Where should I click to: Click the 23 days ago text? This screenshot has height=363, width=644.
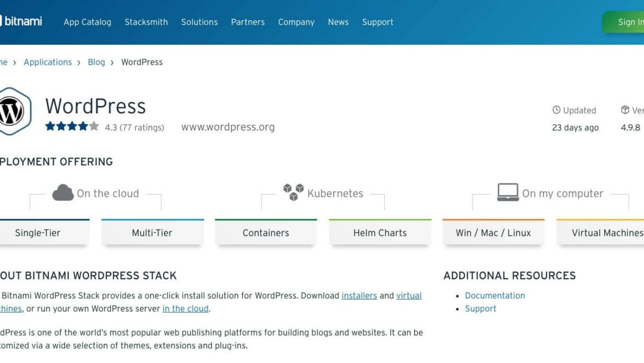575,128
